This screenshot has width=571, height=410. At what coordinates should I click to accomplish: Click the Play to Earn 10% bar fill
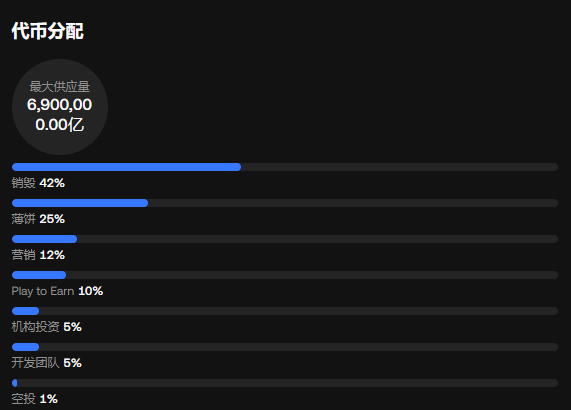39,275
